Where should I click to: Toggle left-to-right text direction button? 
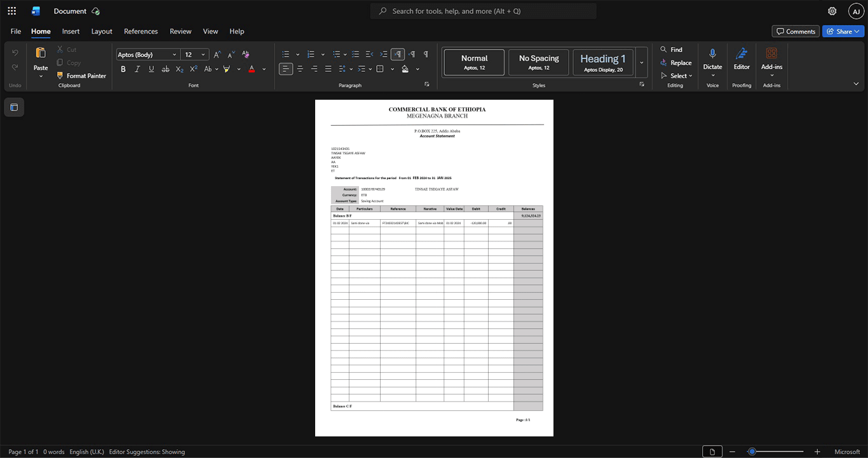click(x=398, y=55)
